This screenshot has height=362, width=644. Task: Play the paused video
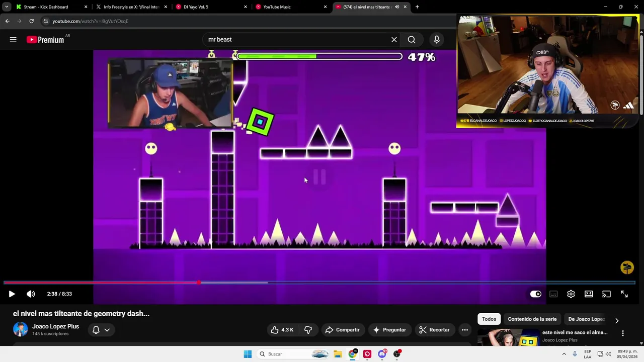(12, 294)
